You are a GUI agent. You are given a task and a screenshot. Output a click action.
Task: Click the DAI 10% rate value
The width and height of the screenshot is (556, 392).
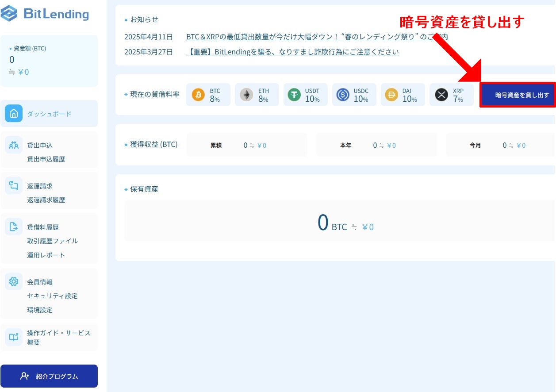coord(410,99)
